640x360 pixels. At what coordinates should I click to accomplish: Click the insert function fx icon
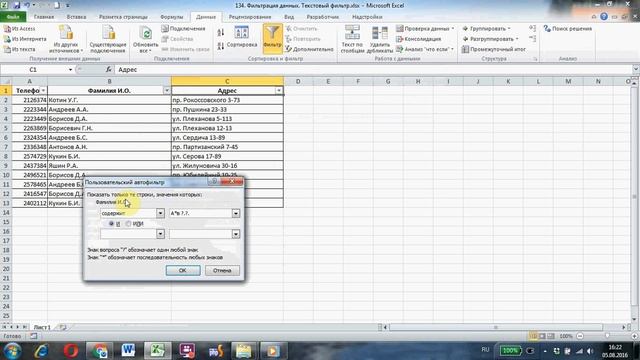point(109,70)
